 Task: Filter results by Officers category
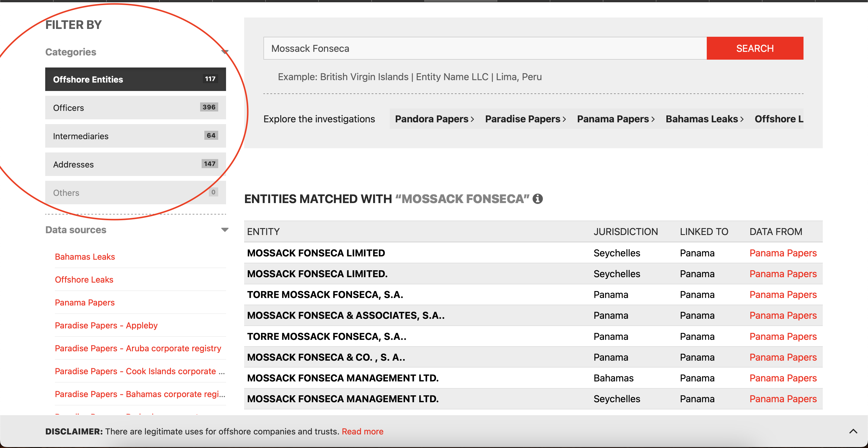(135, 108)
